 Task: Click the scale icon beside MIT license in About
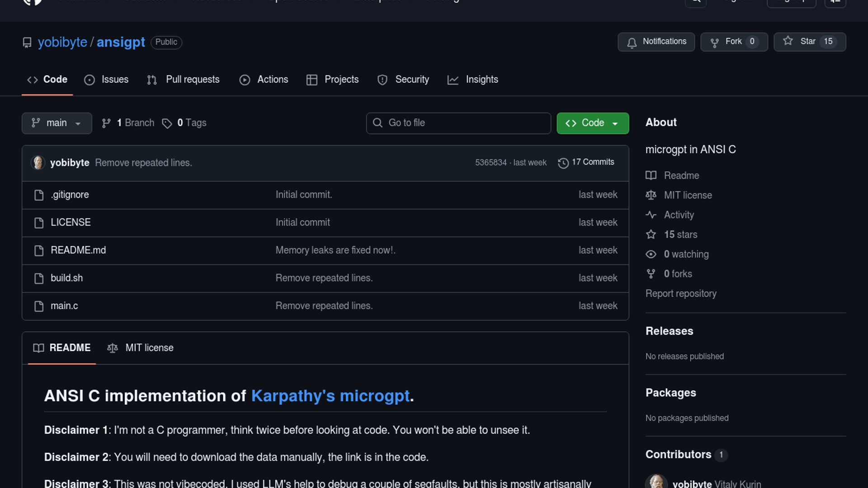point(651,195)
